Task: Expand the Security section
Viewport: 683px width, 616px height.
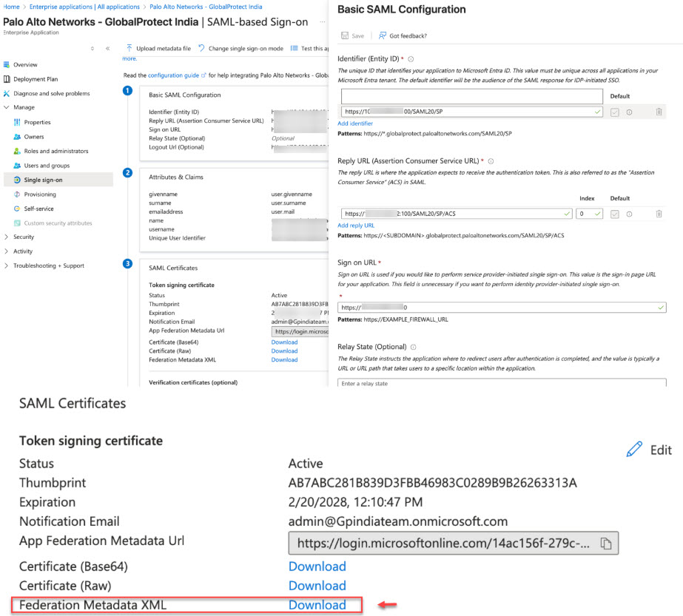Action: 7,237
